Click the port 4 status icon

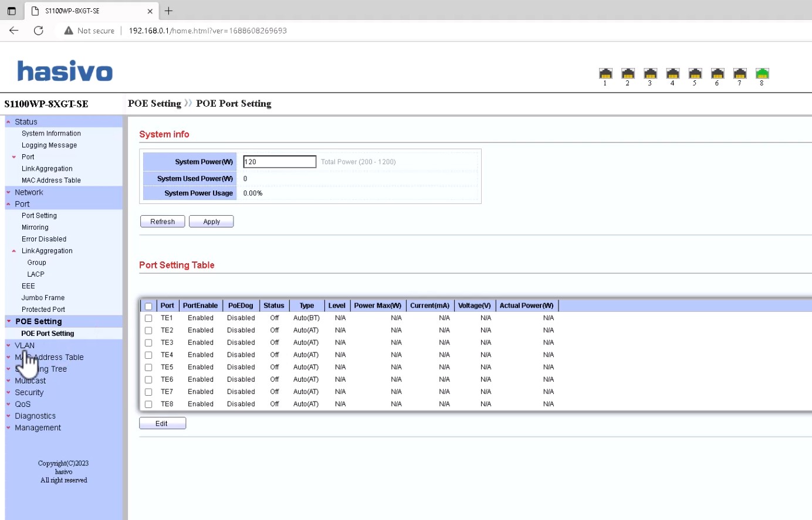[x=672, y=74]
